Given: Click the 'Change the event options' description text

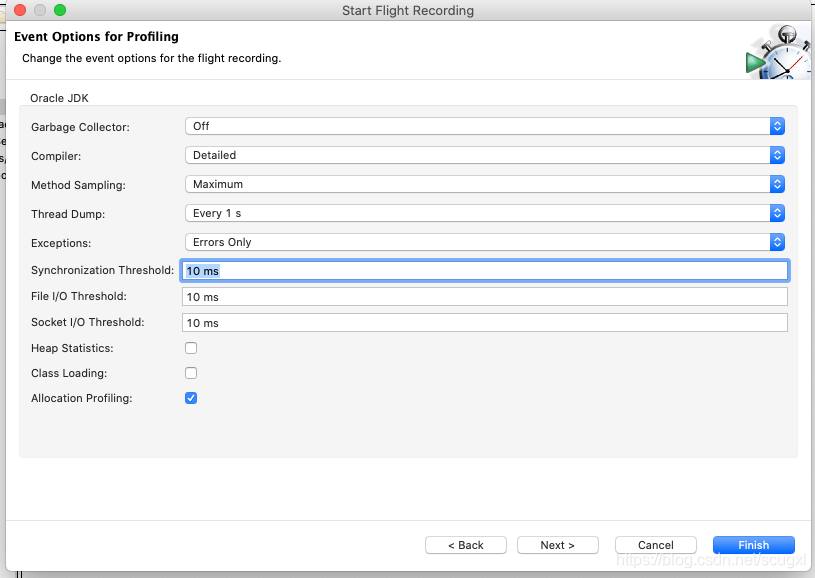Looking at the screenshot, I should pos(151,58).
